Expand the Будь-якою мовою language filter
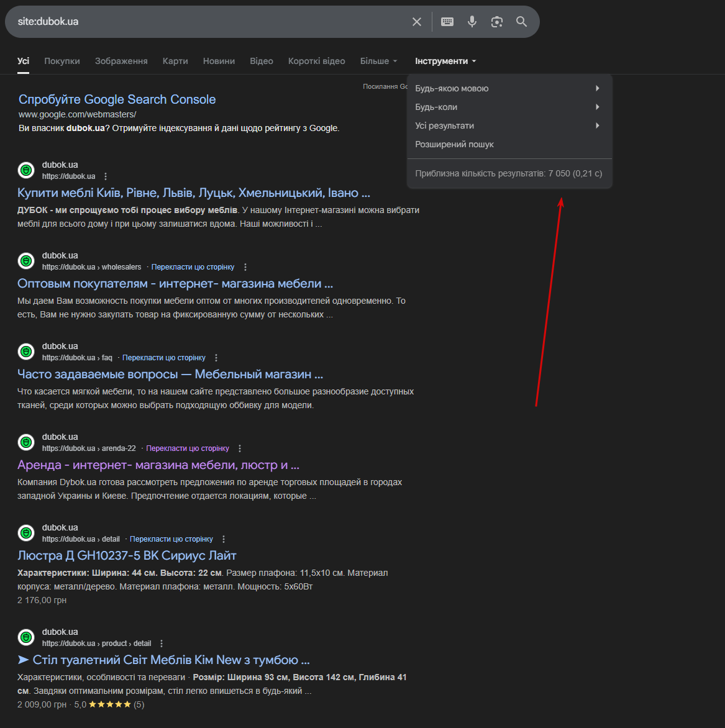The height and width of the screenshot is (728, 725). 509,88
